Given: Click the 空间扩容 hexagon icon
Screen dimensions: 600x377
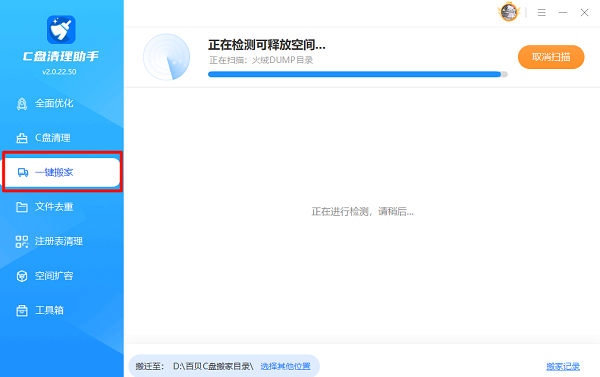Looking at the screenshot, I should pyautogui.click(x=22, y=276).
